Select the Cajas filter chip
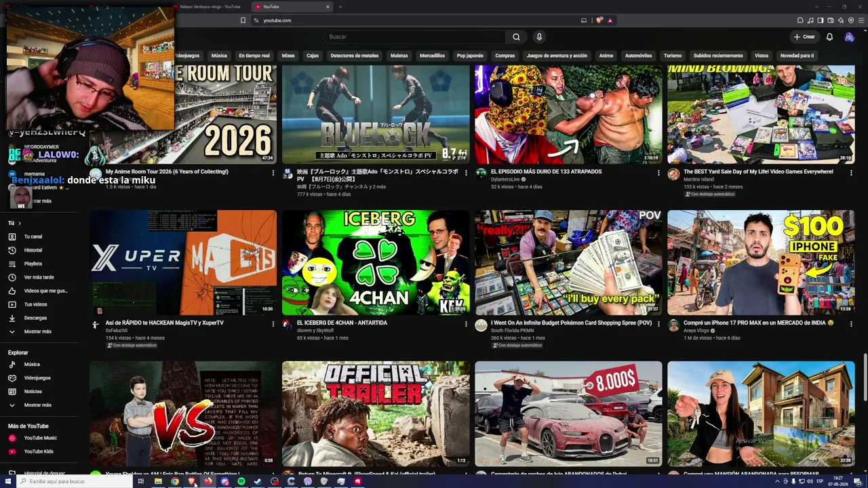 tap(313, 56)
